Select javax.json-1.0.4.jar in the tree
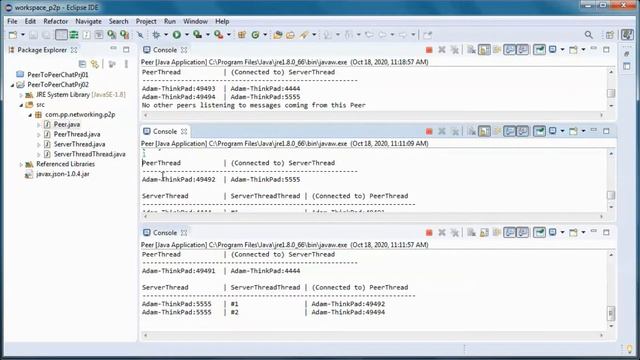The height and width of the screenshot is (360, 640). 62,174
